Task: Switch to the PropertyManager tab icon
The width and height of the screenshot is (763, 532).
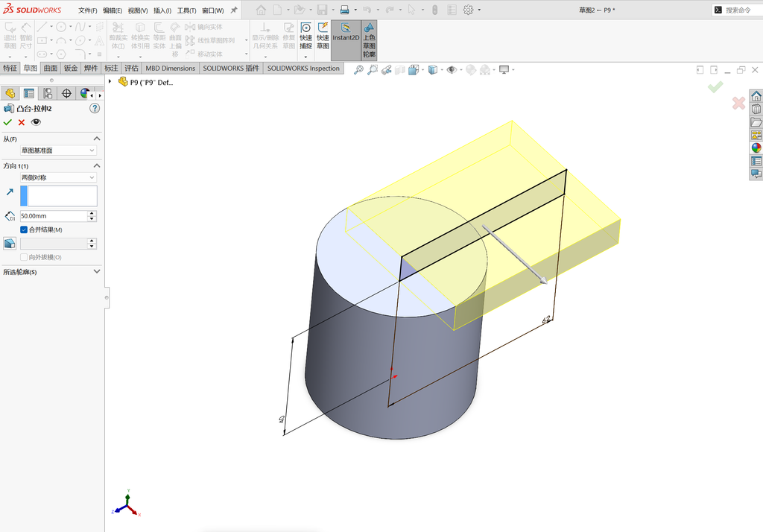Action: tap(29, 93)
